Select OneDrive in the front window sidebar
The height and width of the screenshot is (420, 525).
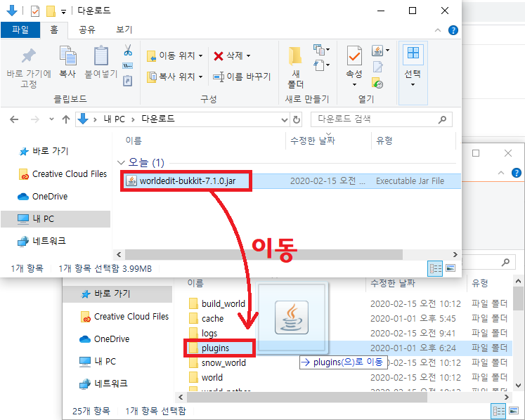[x=50, y=197]
